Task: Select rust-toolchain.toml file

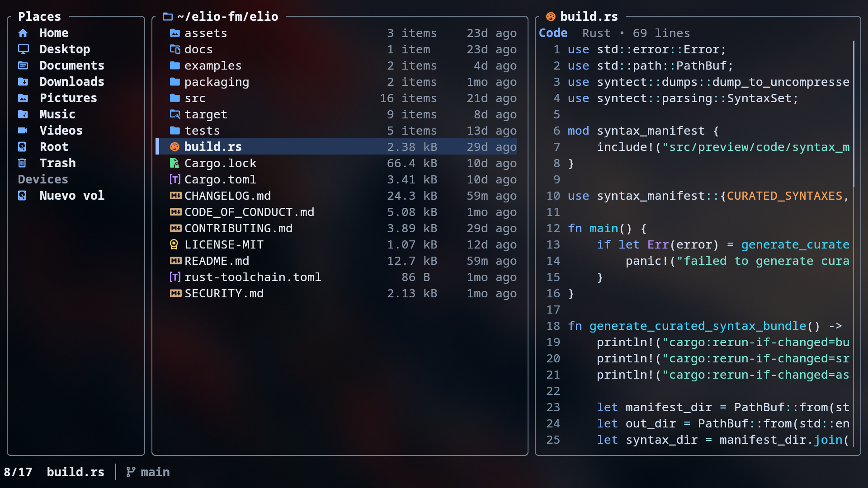Action: (336, 277)
